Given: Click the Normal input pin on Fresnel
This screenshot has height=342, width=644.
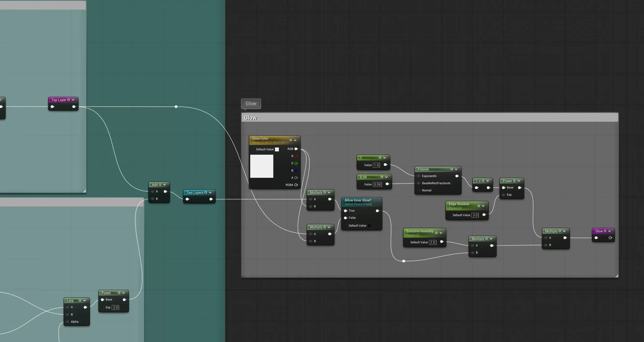Looking at the screenshot, I should pos(419,190).
